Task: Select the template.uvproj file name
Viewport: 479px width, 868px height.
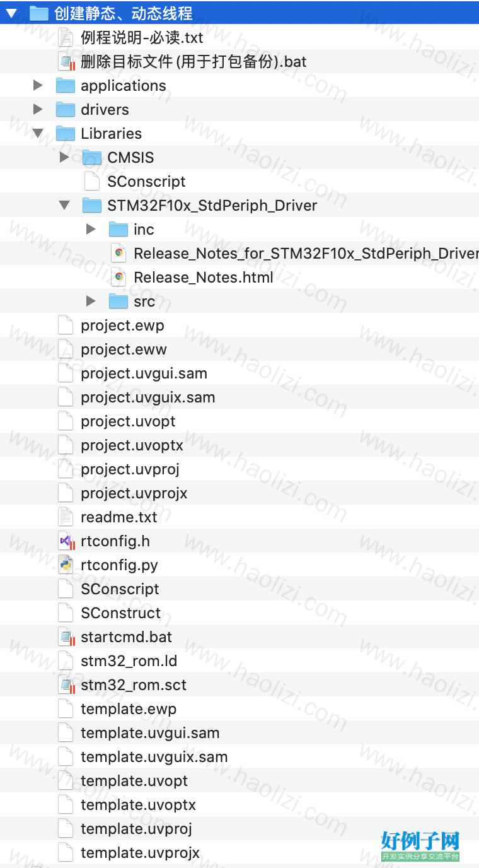Action: pyautogui.click(x=136, y=828)
